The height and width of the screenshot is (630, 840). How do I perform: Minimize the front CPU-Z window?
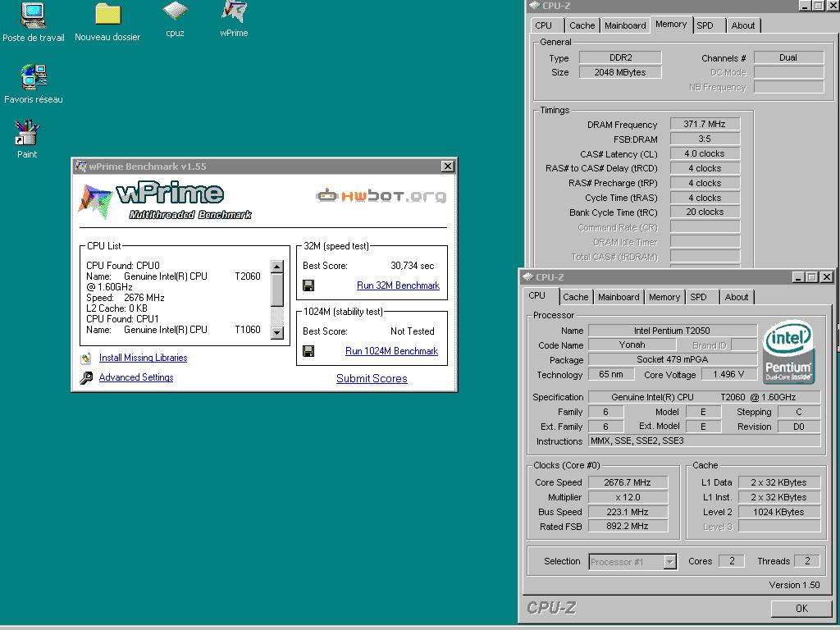click(799, 277)
